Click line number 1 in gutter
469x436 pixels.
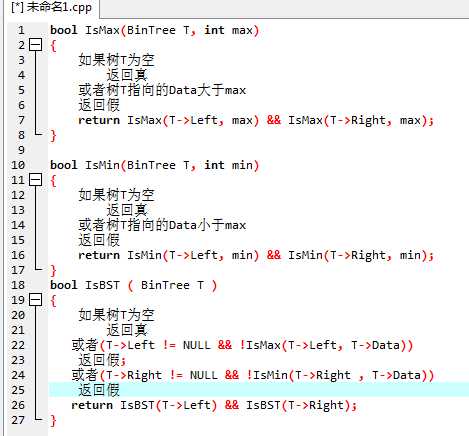pos(21,30)
